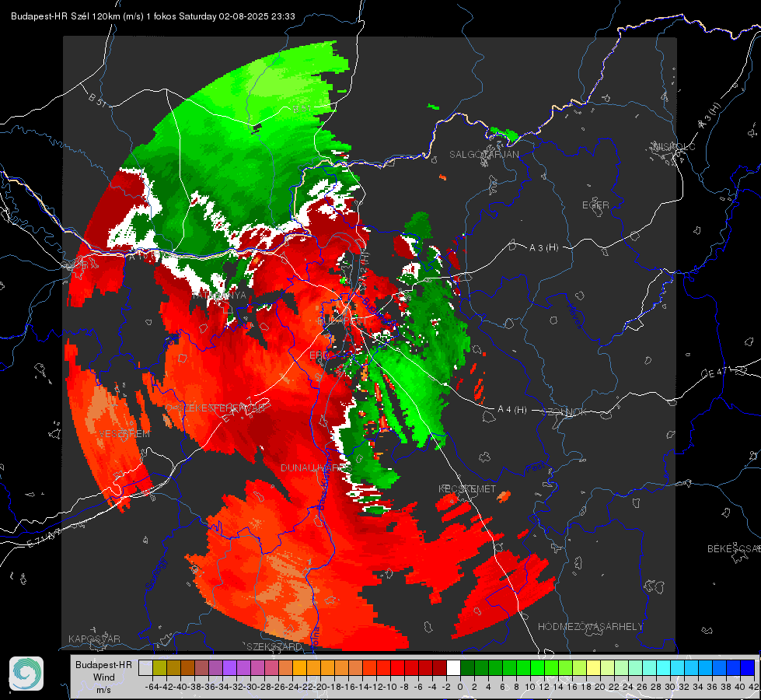Select the HODMEZOVASARHELY label

590,627
